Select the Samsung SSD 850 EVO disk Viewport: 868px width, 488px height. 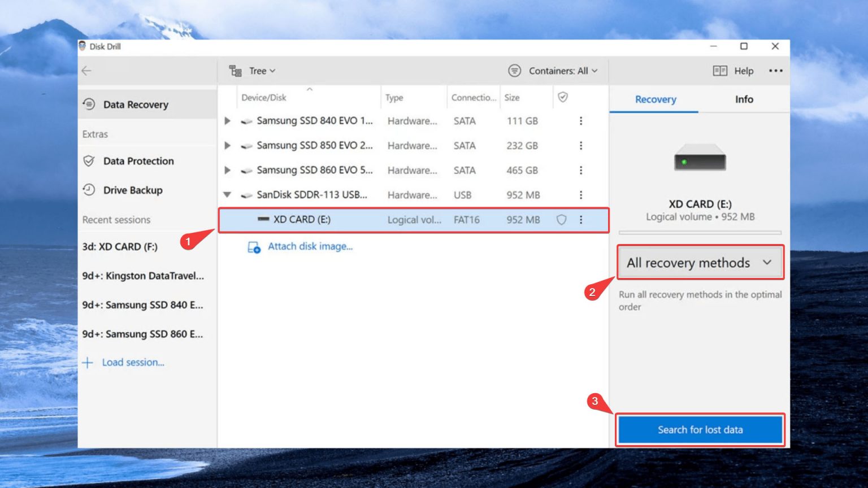point(315,146)
